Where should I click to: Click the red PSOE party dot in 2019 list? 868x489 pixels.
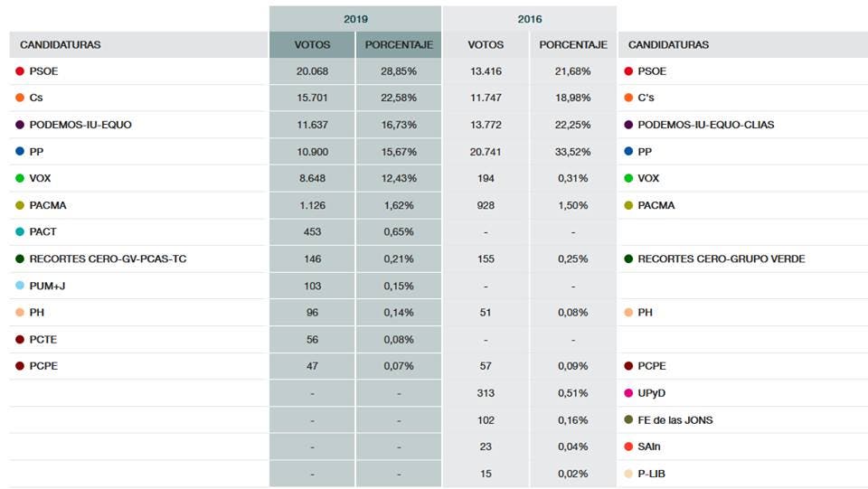coord(20,71)
